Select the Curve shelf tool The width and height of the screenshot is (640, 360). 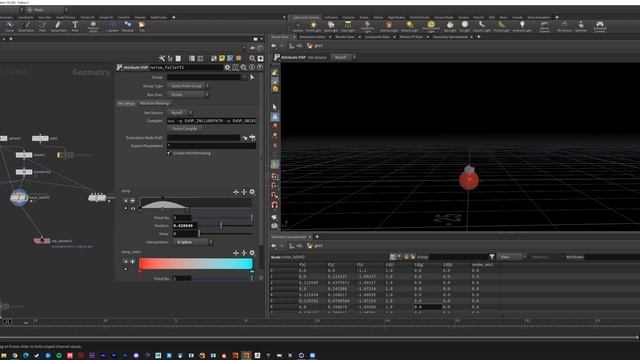(9, 27)
